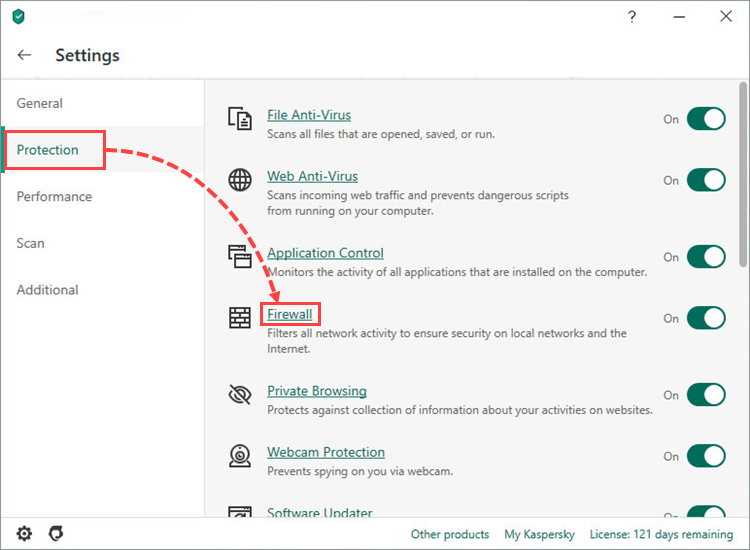Click Other products in the footer

click(x=450, y=534)
